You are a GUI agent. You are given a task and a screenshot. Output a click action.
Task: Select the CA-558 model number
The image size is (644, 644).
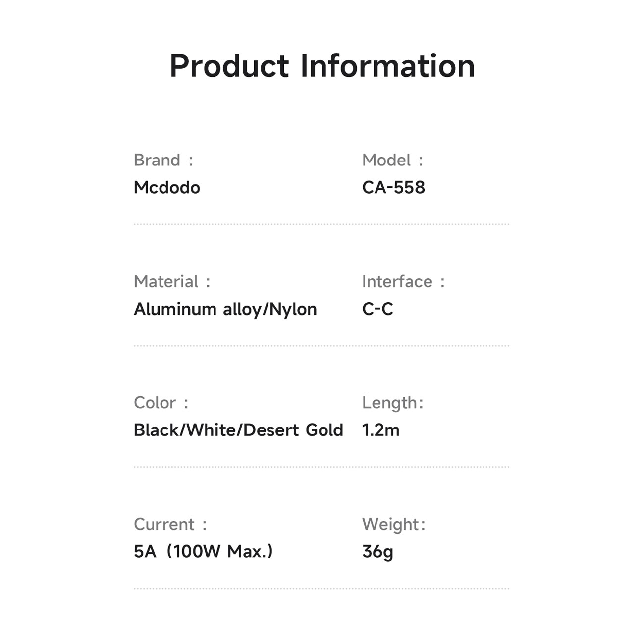(393, 187)
